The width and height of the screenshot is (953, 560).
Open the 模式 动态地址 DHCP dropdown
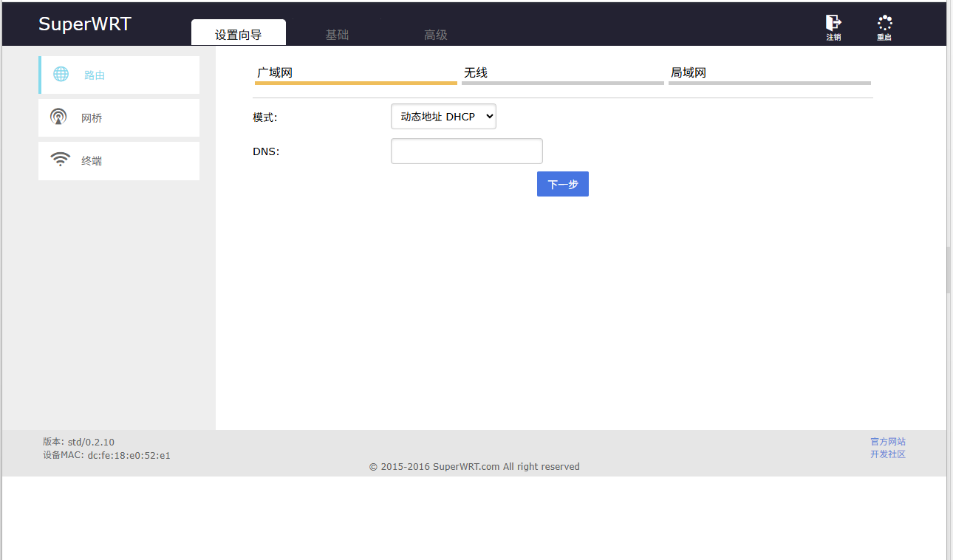pos(443,117)
